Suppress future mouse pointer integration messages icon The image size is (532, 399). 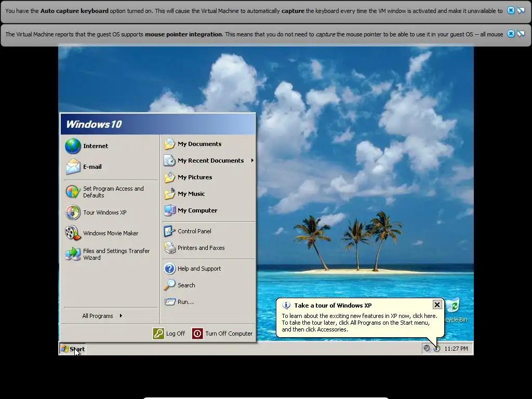521,34
